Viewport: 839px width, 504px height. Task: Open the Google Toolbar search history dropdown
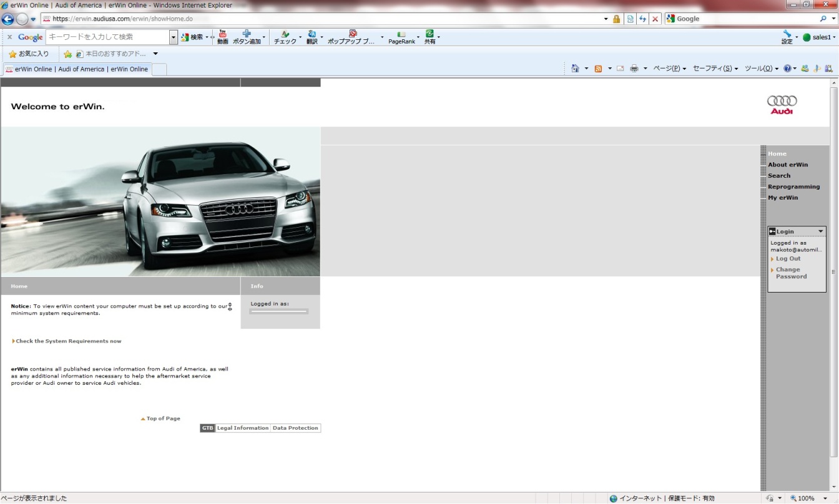point(174,37)
